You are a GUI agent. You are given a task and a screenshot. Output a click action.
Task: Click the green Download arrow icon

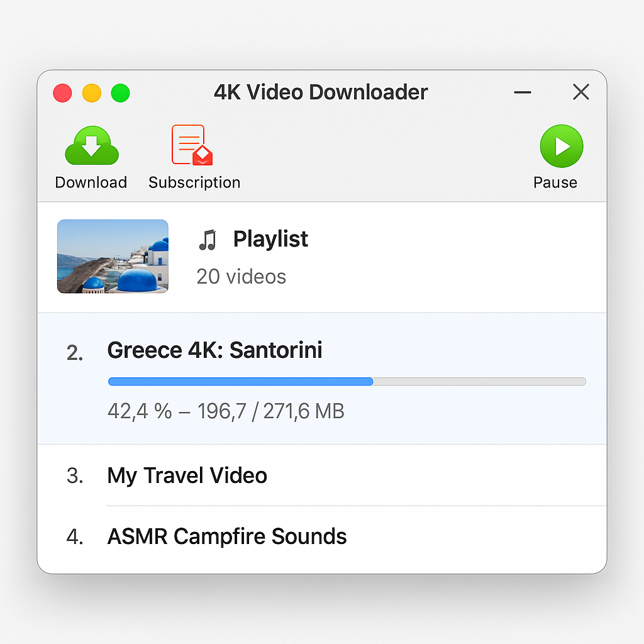(92, 145)
